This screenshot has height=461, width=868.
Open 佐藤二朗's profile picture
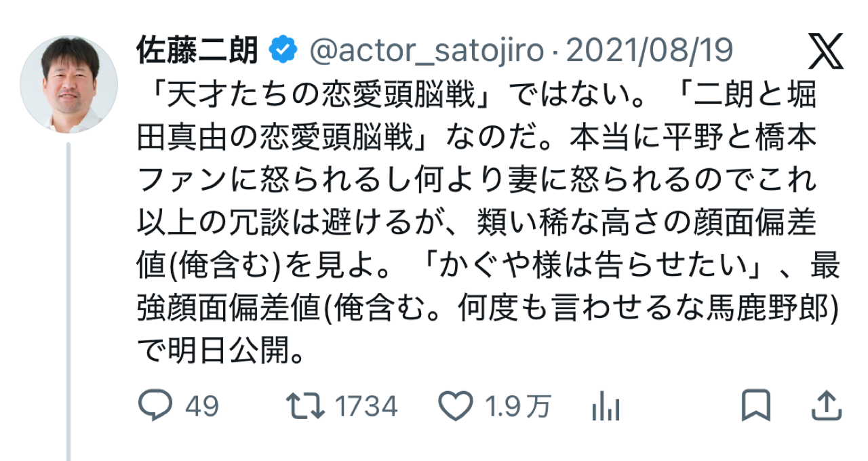(x=68, y=84)
